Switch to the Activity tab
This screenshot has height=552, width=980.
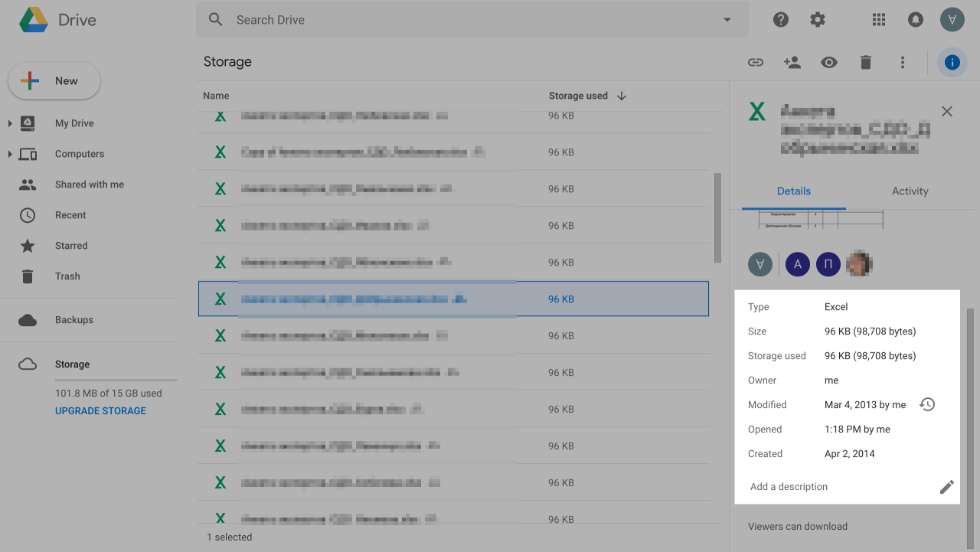point(910,191)
